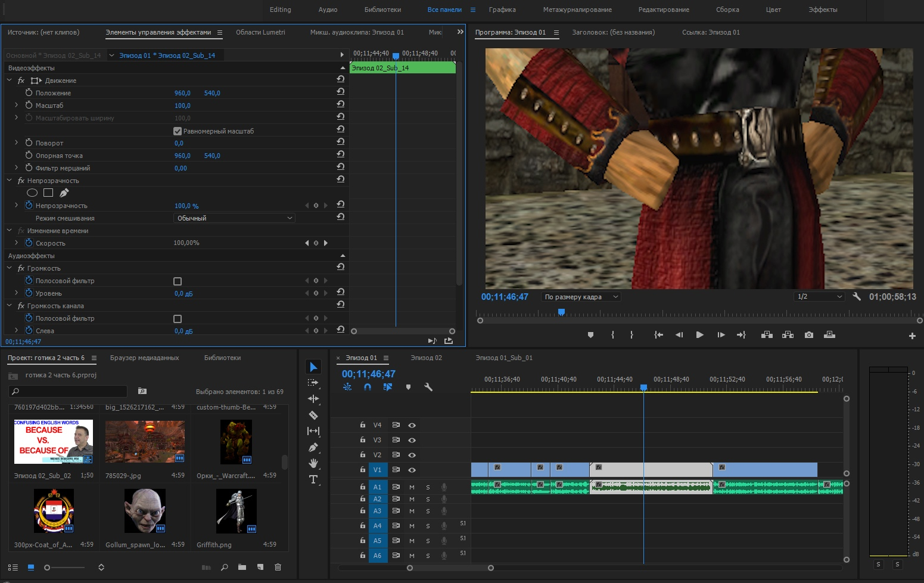Switch to the Цвет workspace
The height and width of the screenshot is (583, 924).
click(773, 10)
